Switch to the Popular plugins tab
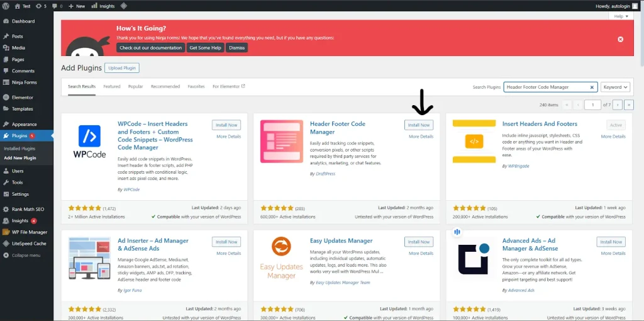Viewport: 644px width, 321px height. click(x=136, y=86)
